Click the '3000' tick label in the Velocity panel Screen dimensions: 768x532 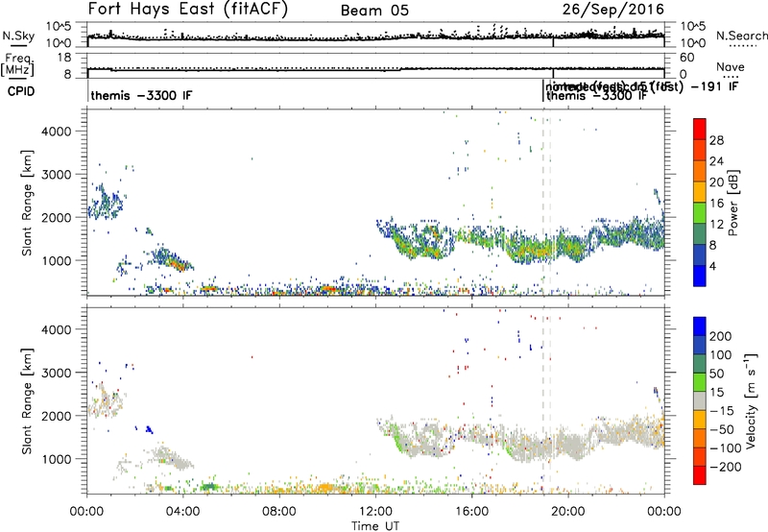pyautogui.click(x=56, y=373)
